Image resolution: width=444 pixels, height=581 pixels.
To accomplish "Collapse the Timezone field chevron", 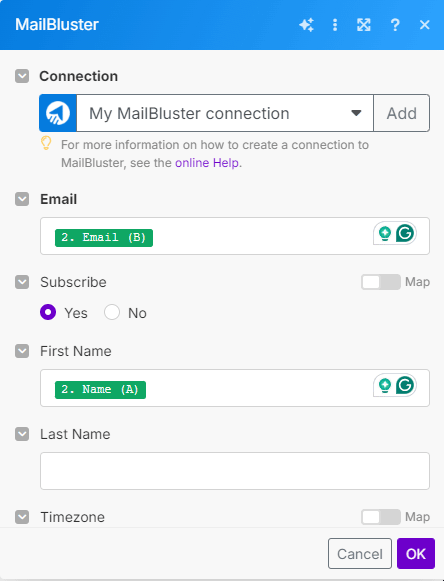I will (22, 517).
